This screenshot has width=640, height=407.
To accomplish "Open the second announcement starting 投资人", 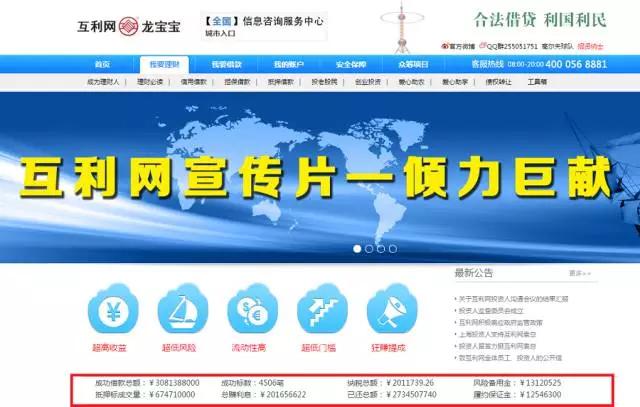I will tap(491, 311).
